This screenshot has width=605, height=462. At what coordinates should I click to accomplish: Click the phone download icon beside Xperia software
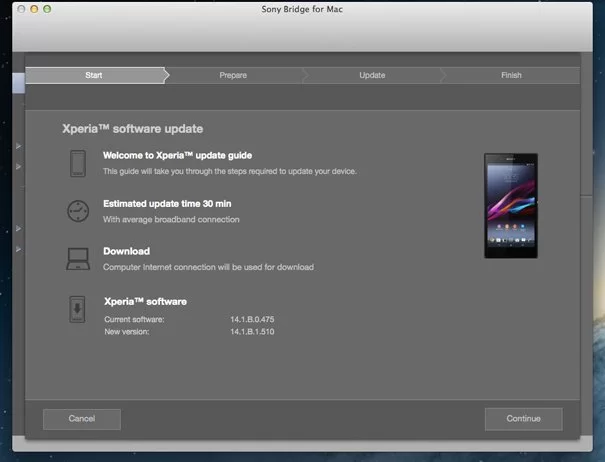78,309
